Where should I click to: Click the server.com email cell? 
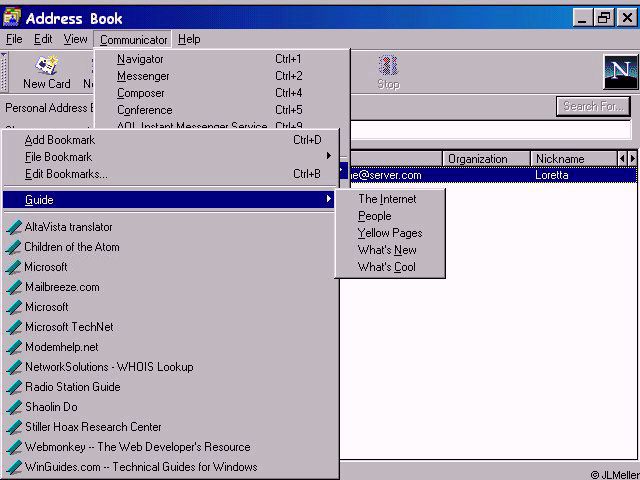(x=386, y=175)
